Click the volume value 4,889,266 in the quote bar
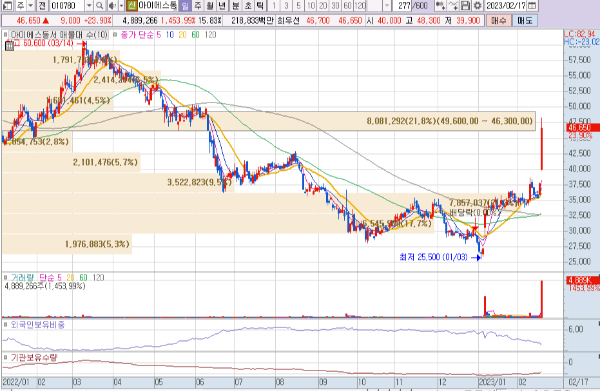This screenshot has width=600, height=391. click(x=140, y=20)
